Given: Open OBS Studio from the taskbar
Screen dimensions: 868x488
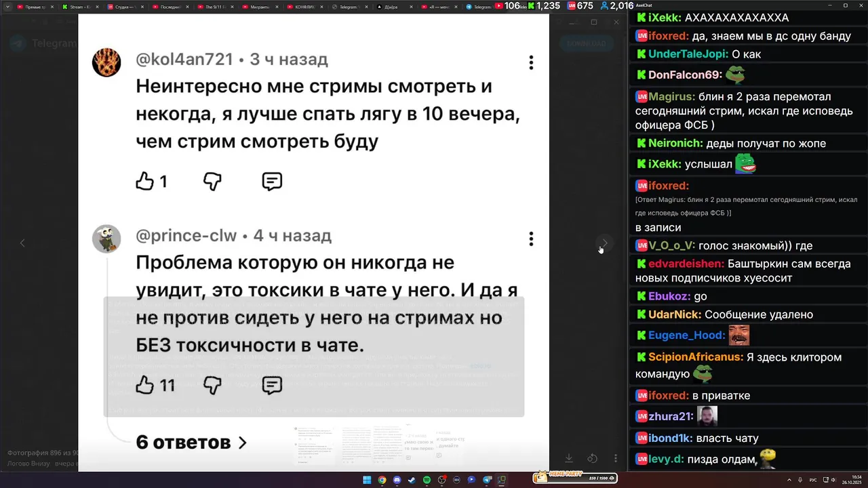Looking at the screenshot, I should click(x=441, y=480).
